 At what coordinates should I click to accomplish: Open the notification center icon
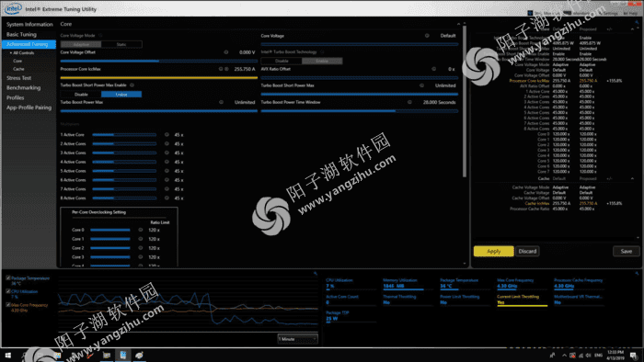[634, 356]
